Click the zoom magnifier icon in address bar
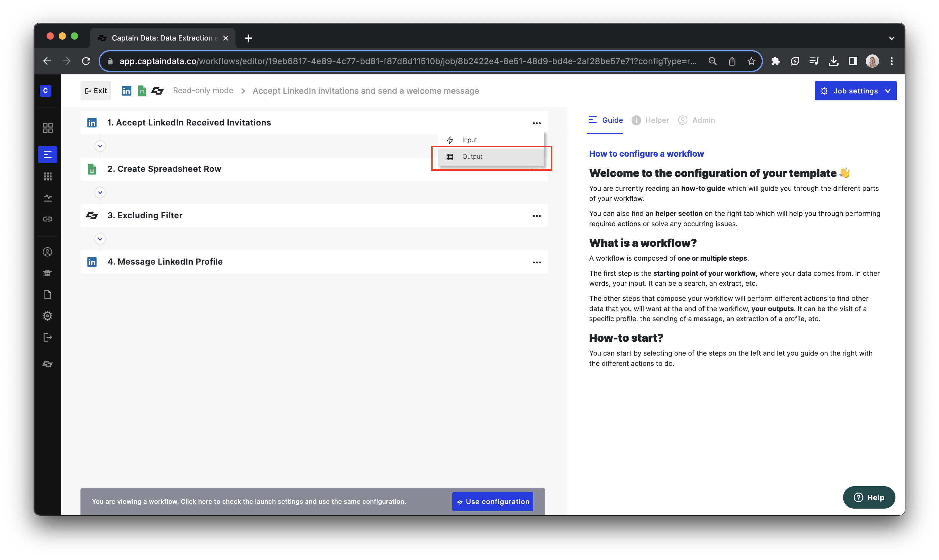 coord(712,61)
